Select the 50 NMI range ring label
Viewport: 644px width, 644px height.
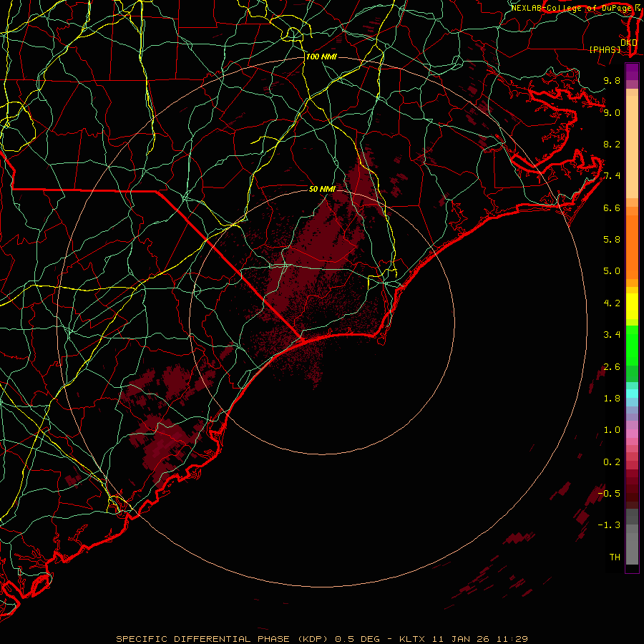pyautogui.click(x=322, y=189)
